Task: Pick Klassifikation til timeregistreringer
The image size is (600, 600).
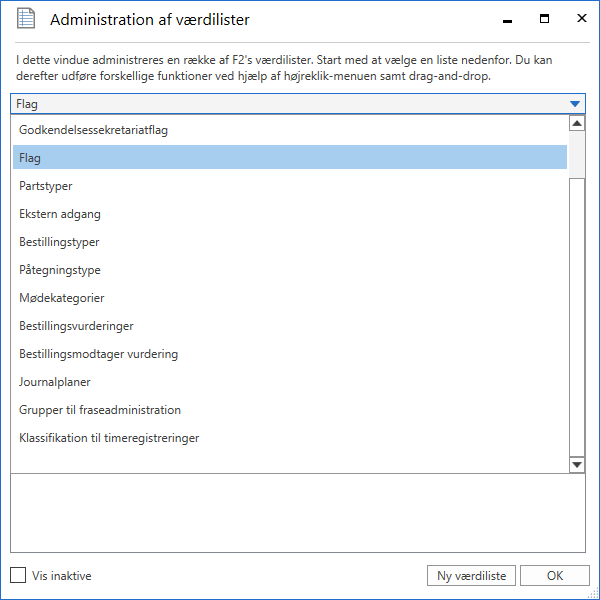Action: coord(109,438)
